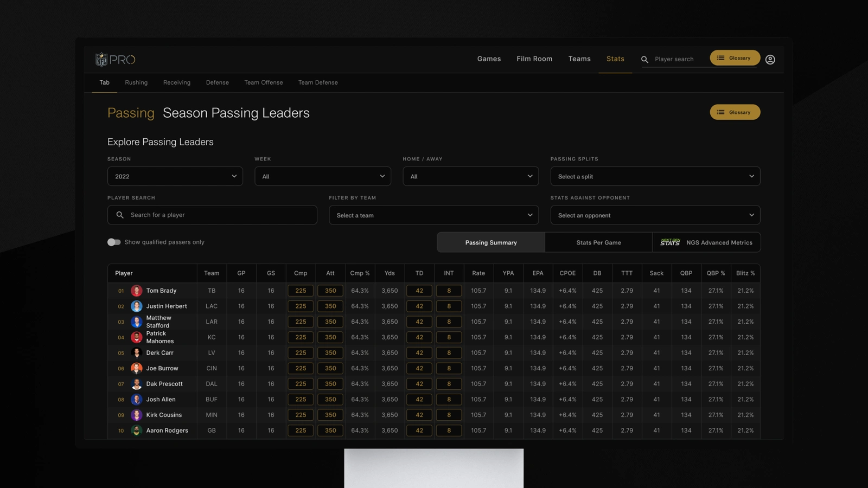
Task: Click the BUF team cell for Josh Allen
Action: (212, 400)
